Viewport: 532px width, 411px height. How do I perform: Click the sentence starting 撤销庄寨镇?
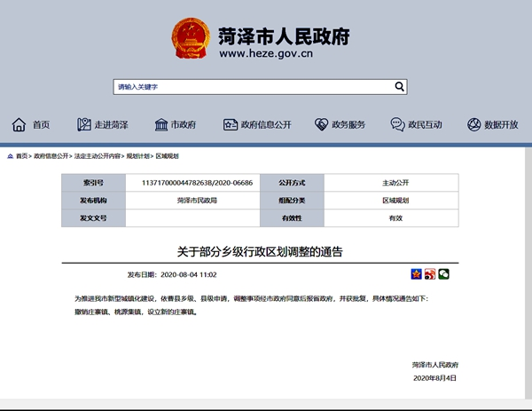[x=136, y=312]
